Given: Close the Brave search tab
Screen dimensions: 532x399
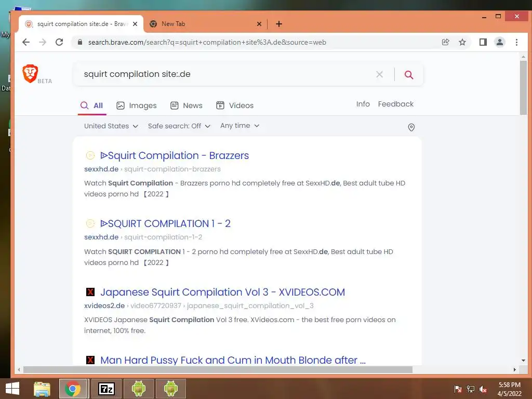Looking at the screenshot, I should click(135, 24).
